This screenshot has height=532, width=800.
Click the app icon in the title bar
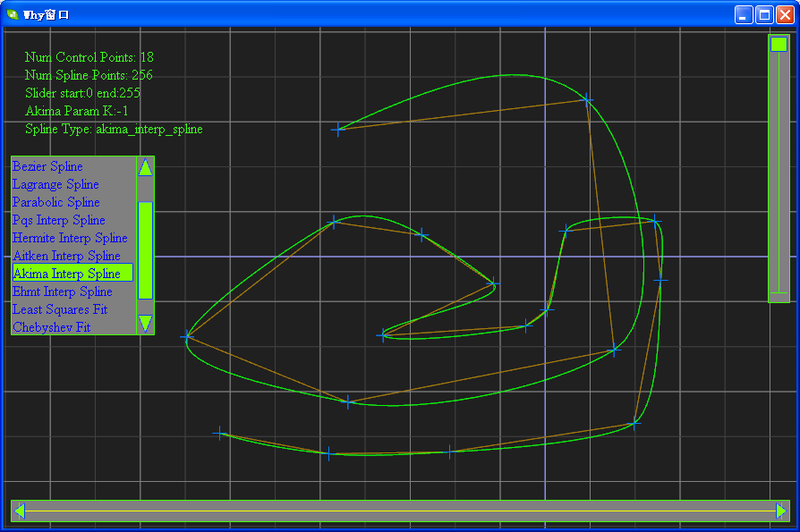(x=13, y=14)
